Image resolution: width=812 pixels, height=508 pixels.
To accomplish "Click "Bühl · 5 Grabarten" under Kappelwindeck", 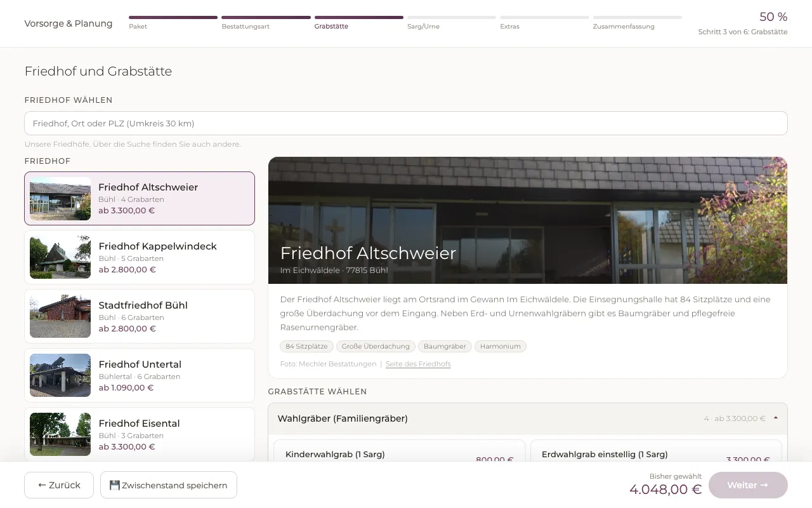I will tap(131, 258).
